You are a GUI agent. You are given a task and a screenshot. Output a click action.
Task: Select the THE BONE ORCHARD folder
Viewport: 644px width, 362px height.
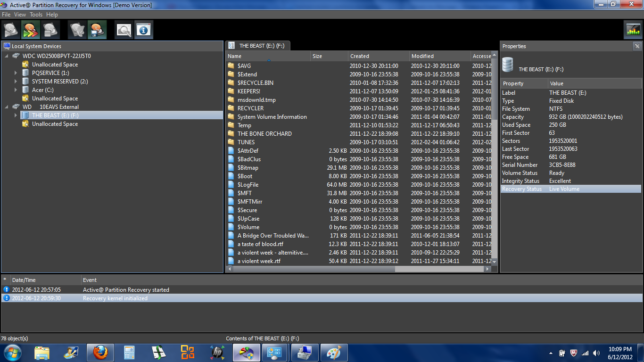(x=264, y=134)
